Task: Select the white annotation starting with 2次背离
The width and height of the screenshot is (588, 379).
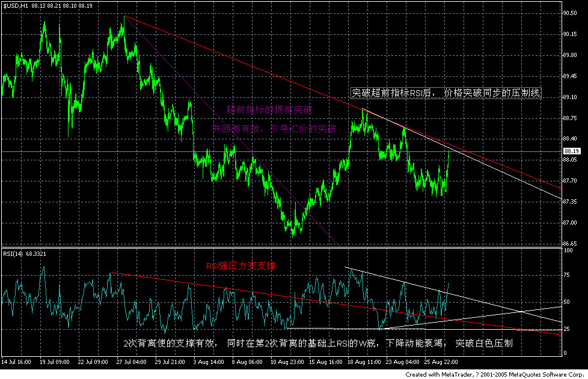Action: click(318, 343)
